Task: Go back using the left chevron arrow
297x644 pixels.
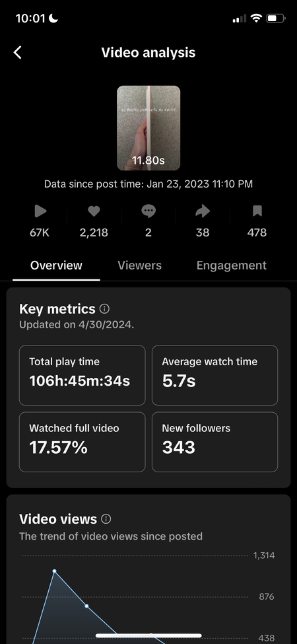Action: pos(18,53)
